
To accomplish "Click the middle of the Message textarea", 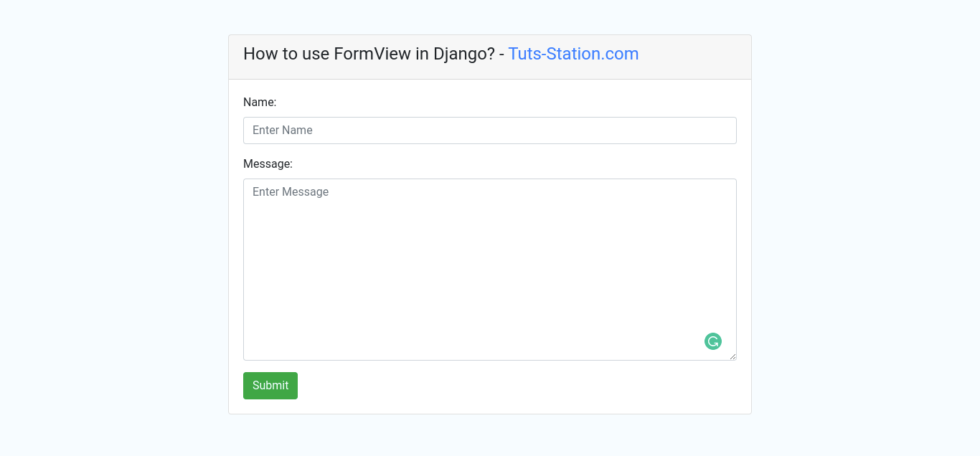I will click(x=489, y=270).
